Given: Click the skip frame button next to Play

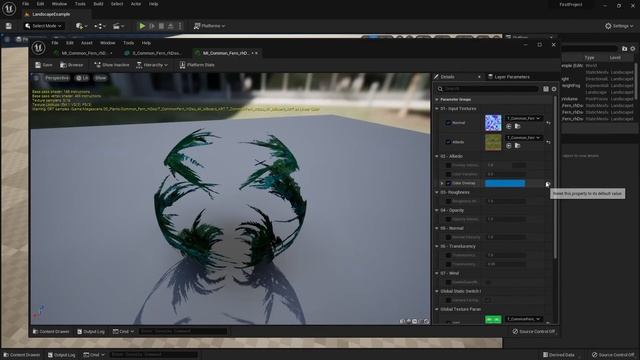Looking at the screenshot, I should (x=152, y=26).
